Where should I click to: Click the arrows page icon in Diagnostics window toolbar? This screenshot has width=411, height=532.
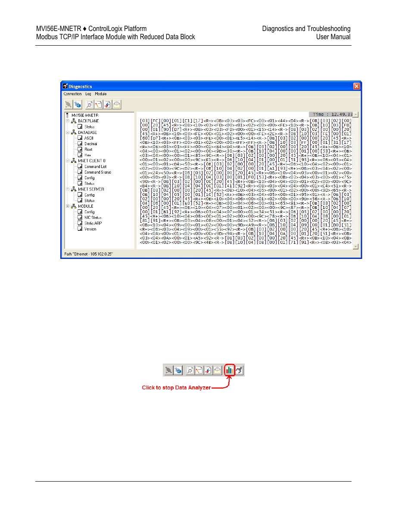pos(107,105)
